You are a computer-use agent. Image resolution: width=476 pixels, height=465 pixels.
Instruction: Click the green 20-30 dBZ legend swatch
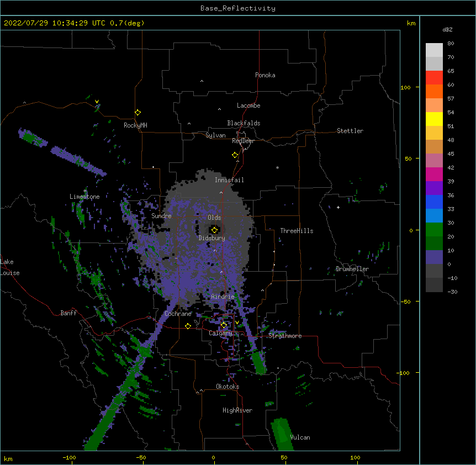click(x=434, y=230)
